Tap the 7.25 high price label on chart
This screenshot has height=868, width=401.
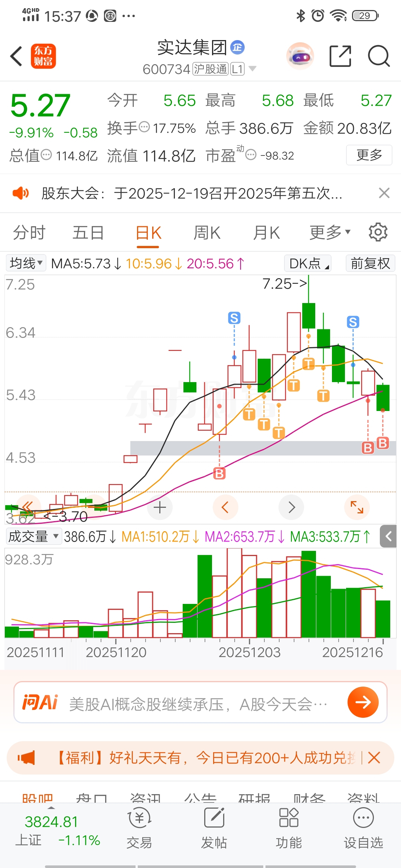(x=284, y=284)
